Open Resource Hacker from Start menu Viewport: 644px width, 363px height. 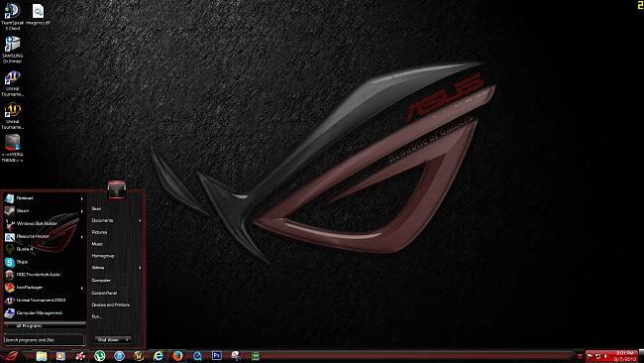tap(44, 236)
